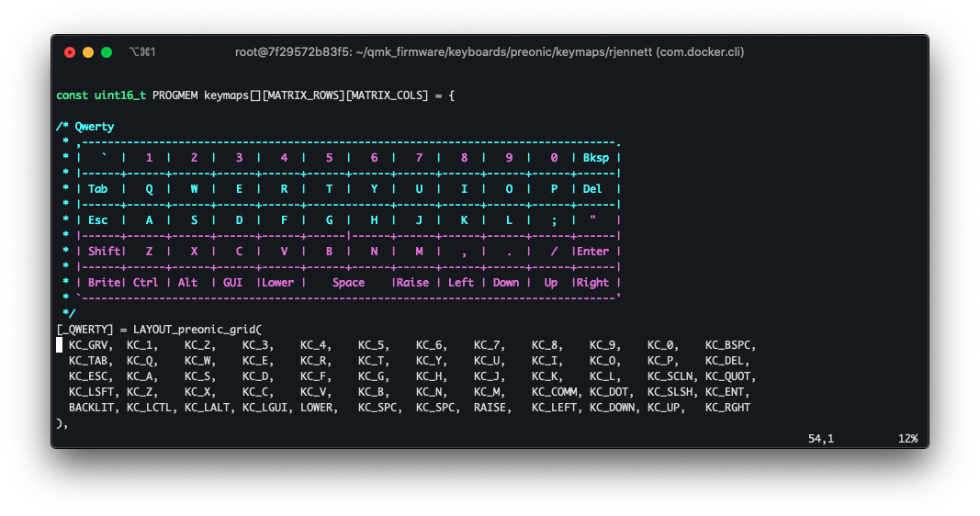This screenshot has height=516, width=980.
Task: Click the KC_LCTL keycode
Action: pyautogui.click(x=152, y=408)
